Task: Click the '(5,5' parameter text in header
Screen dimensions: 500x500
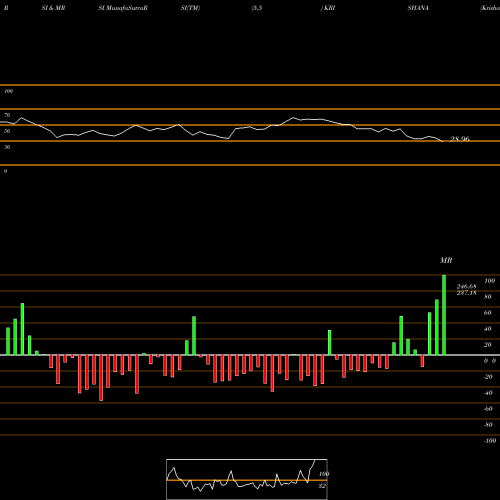Action: click(x=257, y=8)
